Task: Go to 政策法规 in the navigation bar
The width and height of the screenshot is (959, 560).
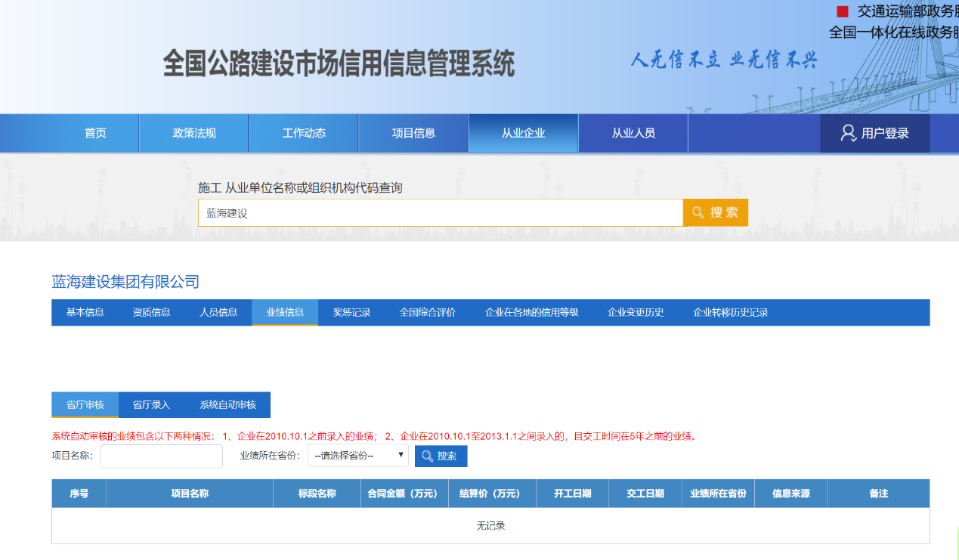Action: 194,133
